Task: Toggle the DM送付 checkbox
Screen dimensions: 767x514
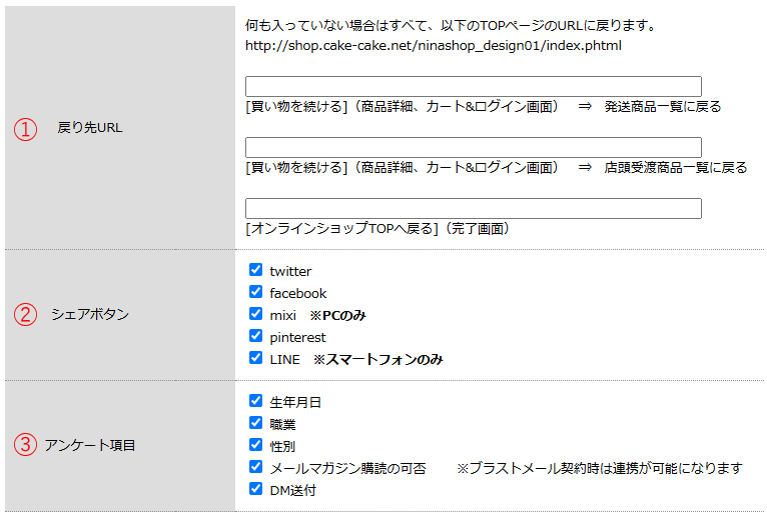Action: 256,489
